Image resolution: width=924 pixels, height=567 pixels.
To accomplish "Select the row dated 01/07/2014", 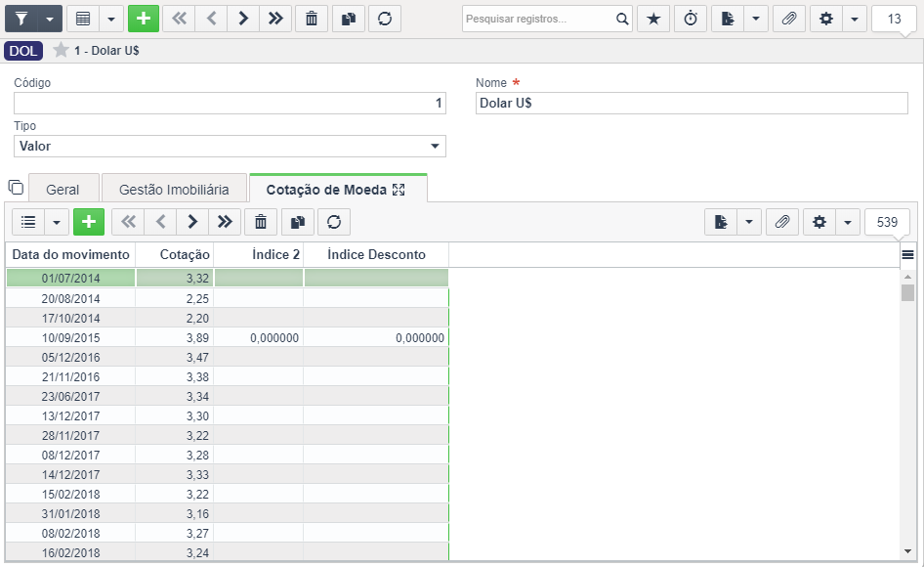I will click(x=228, y=278).
